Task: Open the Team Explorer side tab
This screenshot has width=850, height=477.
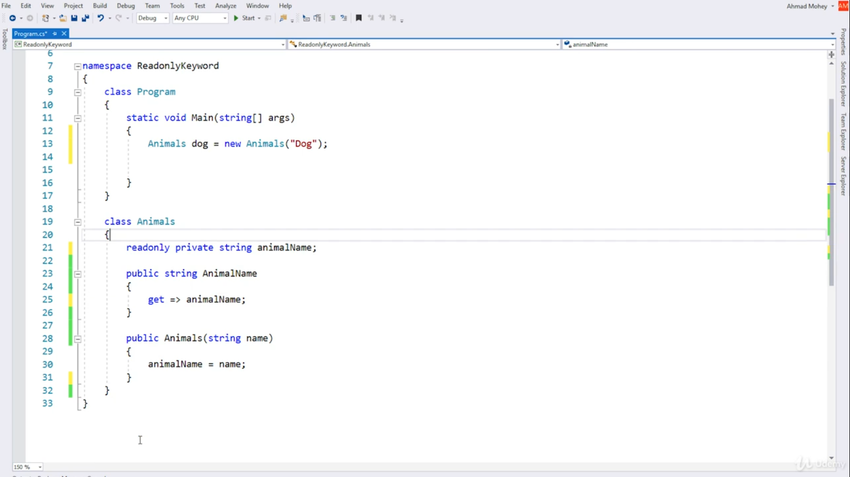Action: (x=843, y=131)
